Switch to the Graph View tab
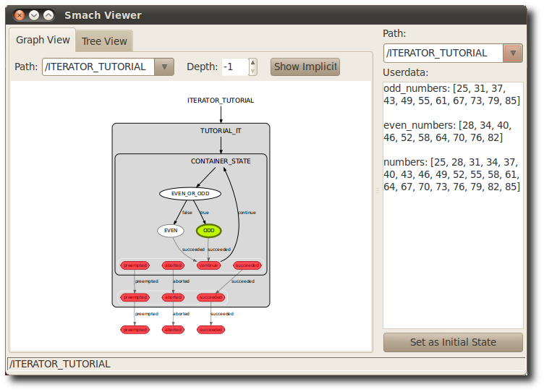The image size is (544, 392). pyautogui.click(x=43, y=41)
